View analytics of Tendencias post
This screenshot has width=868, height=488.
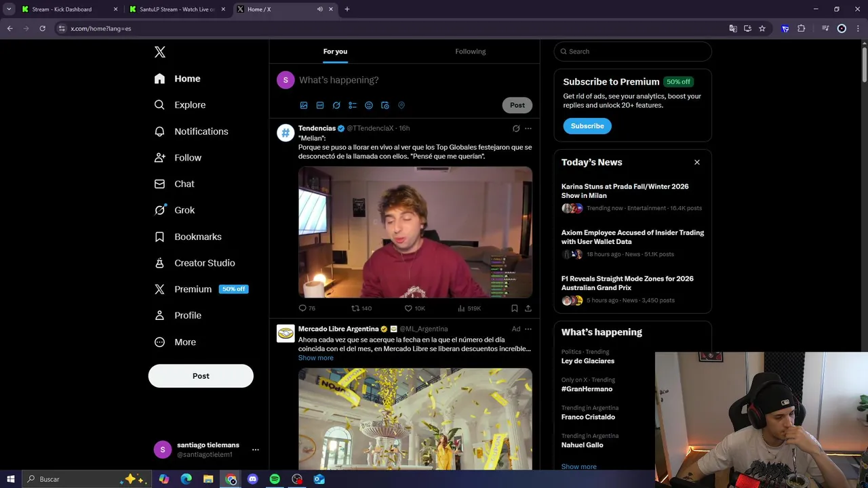tap(469, 308)
